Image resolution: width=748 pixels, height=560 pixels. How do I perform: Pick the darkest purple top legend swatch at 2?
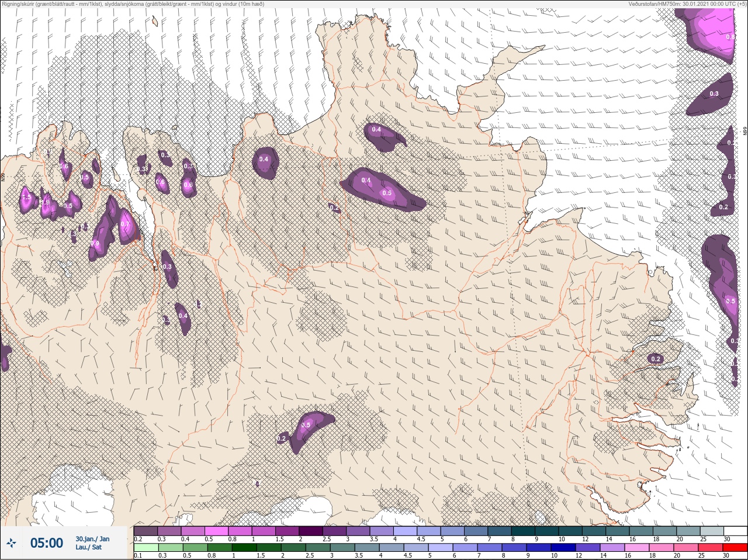pyautogui.click(x=310, y=531)
